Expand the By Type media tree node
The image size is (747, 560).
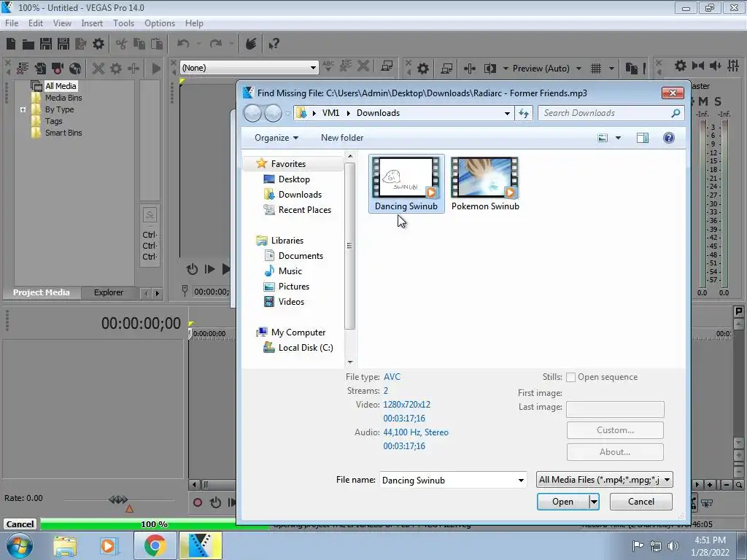pos(23,109)
